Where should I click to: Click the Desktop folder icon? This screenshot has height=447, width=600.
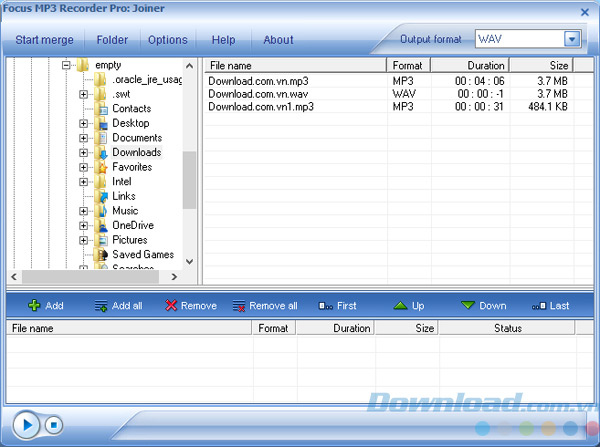[x=101, y=123]
